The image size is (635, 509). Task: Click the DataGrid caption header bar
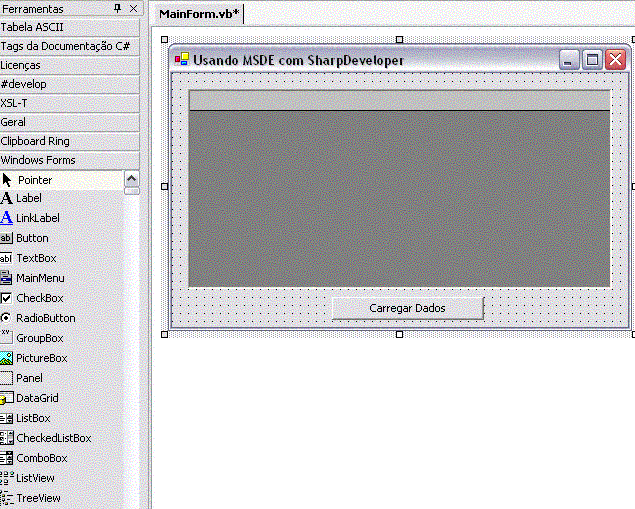pyautogui.click(x=399, y=100)
